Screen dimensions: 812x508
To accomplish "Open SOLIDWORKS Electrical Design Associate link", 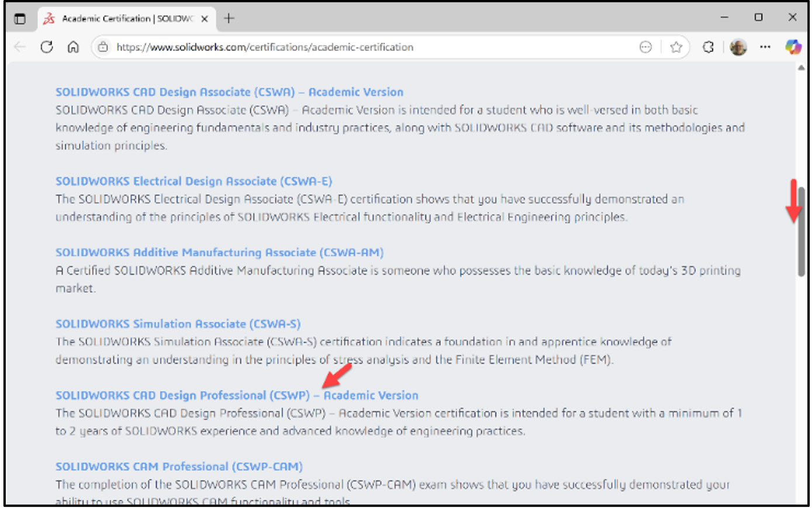I will click(x=194, y=181).
